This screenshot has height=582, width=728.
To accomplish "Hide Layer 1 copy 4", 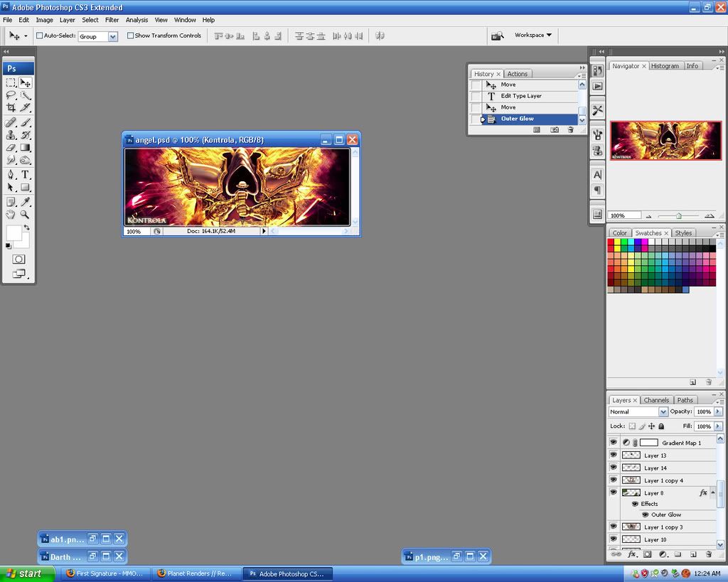I will [614, 480].
